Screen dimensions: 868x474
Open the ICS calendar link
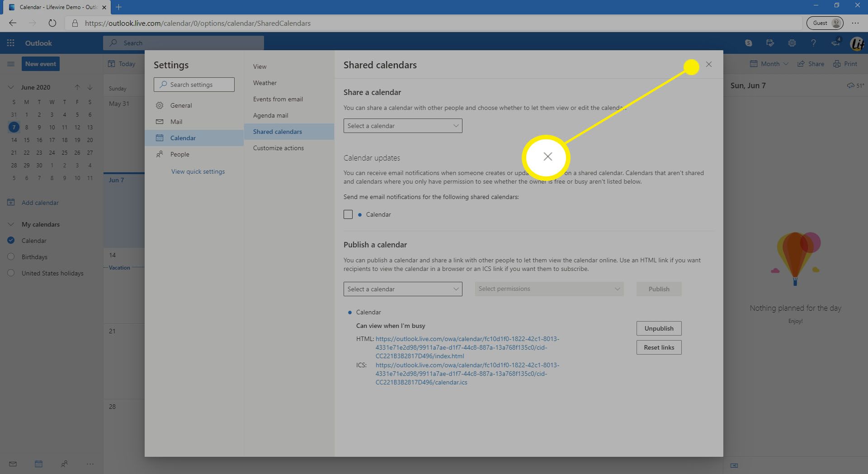[467, 374]
